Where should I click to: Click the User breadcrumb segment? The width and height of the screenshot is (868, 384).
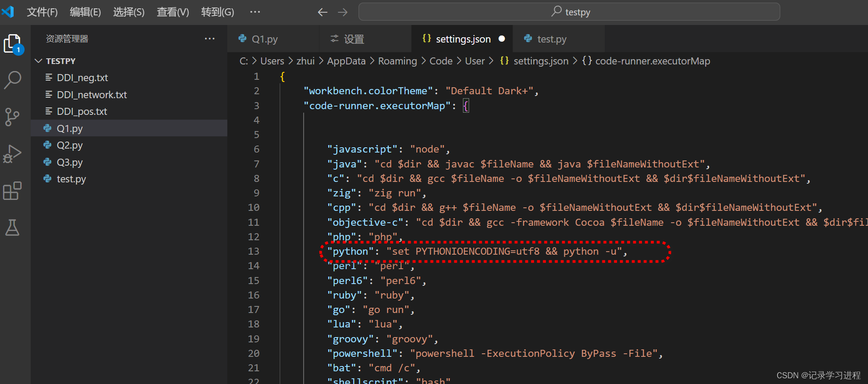(475, 61)
